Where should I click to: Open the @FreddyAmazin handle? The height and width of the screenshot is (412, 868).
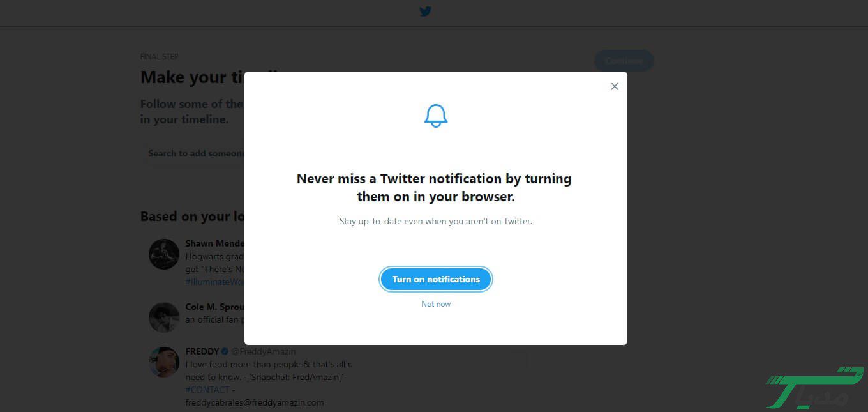click(x=263, y=351)
